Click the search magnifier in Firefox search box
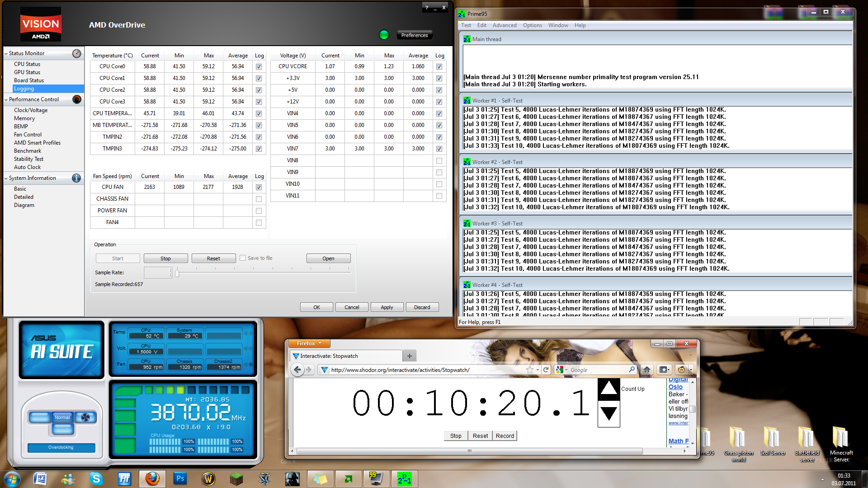Image resolution: width=868 pixels, height=488 pixels. coord(632,370)
